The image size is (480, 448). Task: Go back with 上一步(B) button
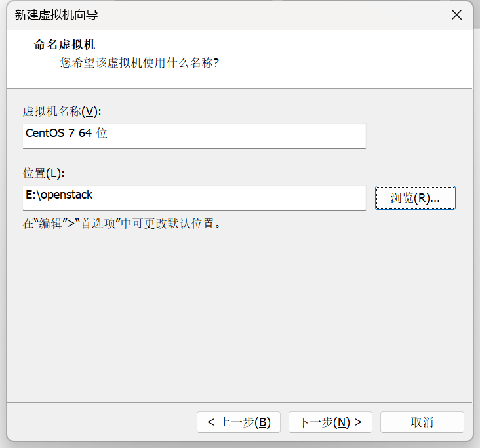239,422
